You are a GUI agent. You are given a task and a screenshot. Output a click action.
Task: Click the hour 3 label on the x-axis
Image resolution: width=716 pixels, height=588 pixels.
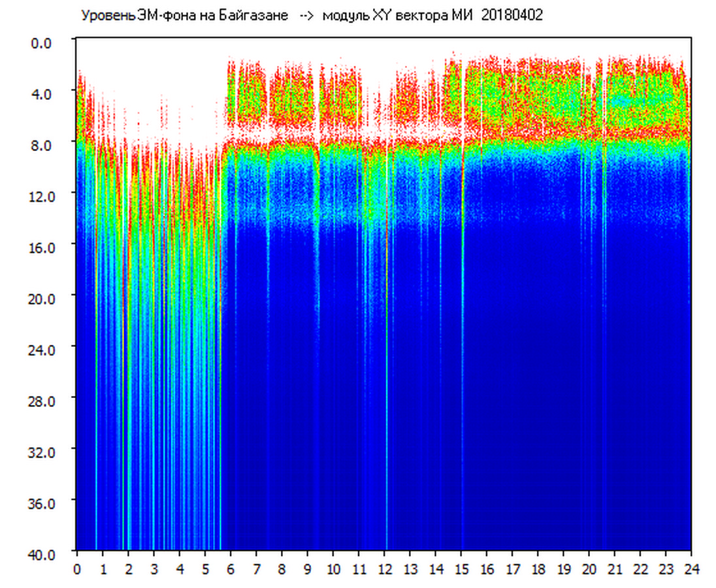pyautogui.click(x=154, y=569)
